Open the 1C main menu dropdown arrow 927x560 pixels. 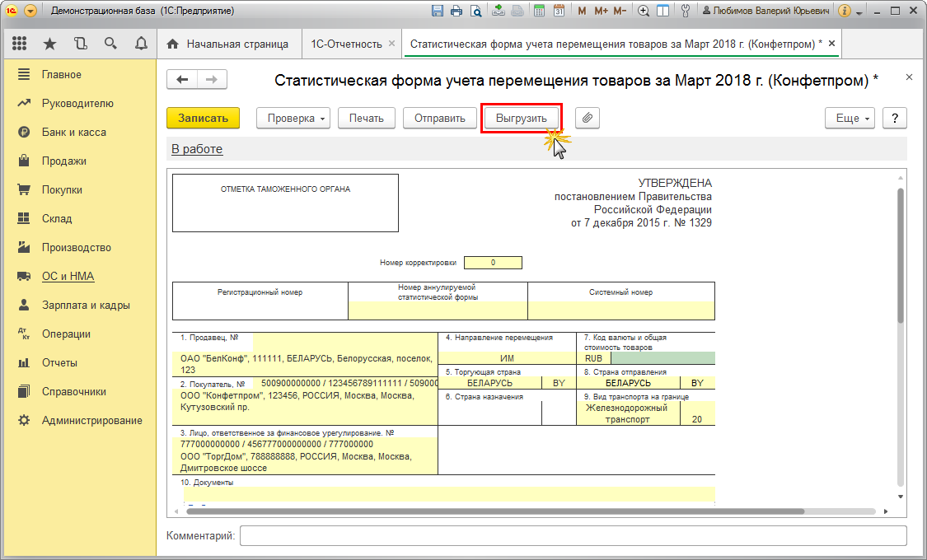click(30, 11)
